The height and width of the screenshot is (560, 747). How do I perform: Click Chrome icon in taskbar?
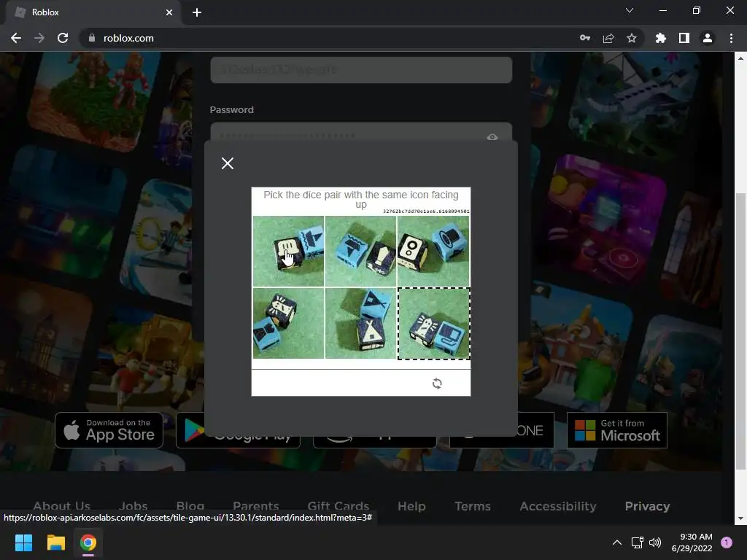click(88, 542)
